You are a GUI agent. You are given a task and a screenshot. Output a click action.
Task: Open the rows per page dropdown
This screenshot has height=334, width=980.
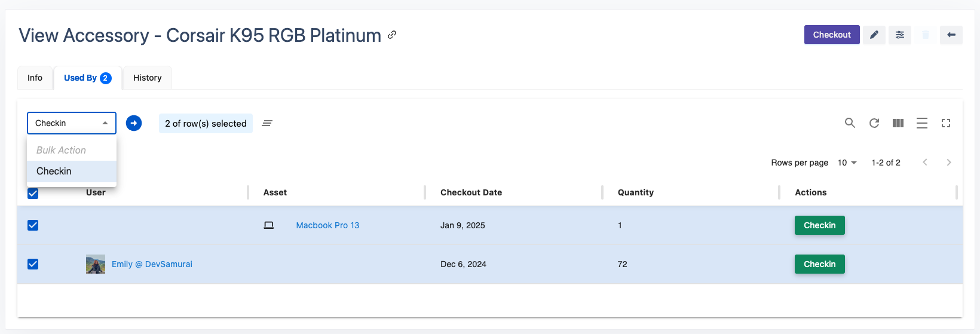847,163
